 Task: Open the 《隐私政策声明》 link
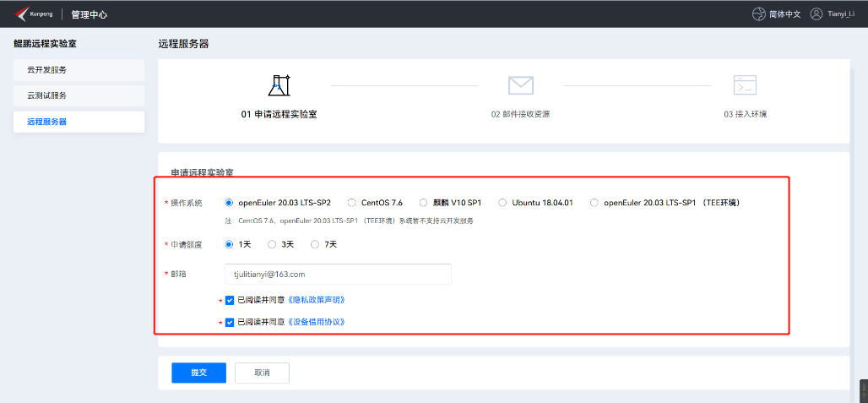(317, 300)
